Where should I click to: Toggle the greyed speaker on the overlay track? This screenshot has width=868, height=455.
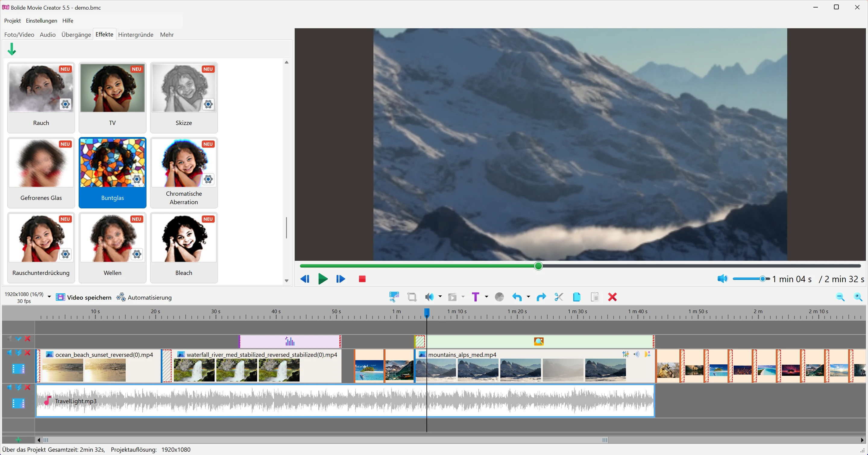point(9,338)
